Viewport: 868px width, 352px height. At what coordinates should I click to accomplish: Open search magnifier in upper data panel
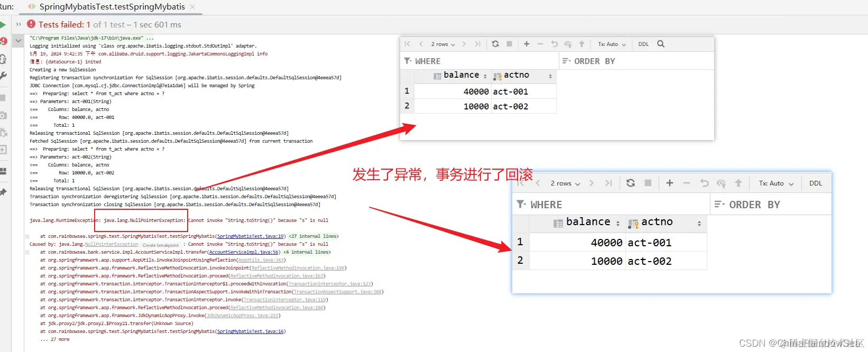tap(661, 44)
